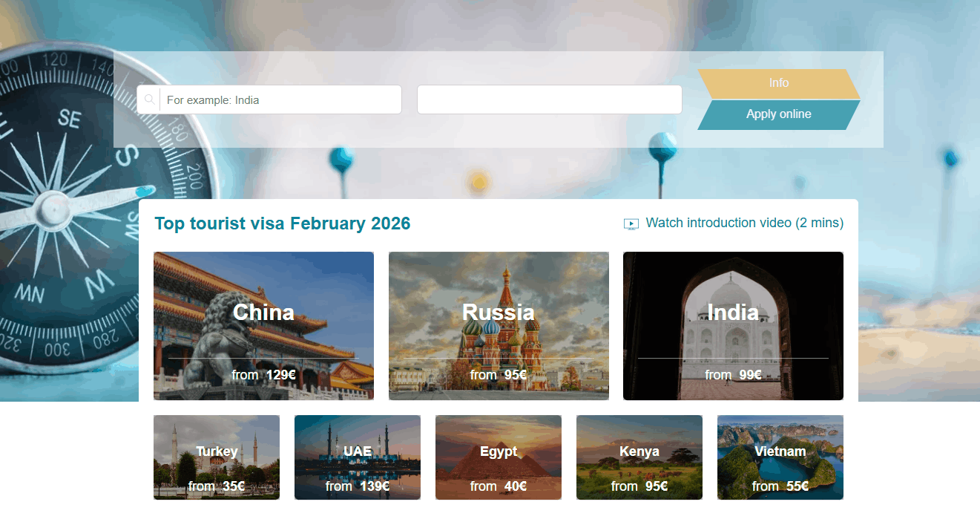Image resolution: width=980 pixels, height=519 pixels.
Task: Focus the 'For example: India' destination input
Action: pos(269,99)
